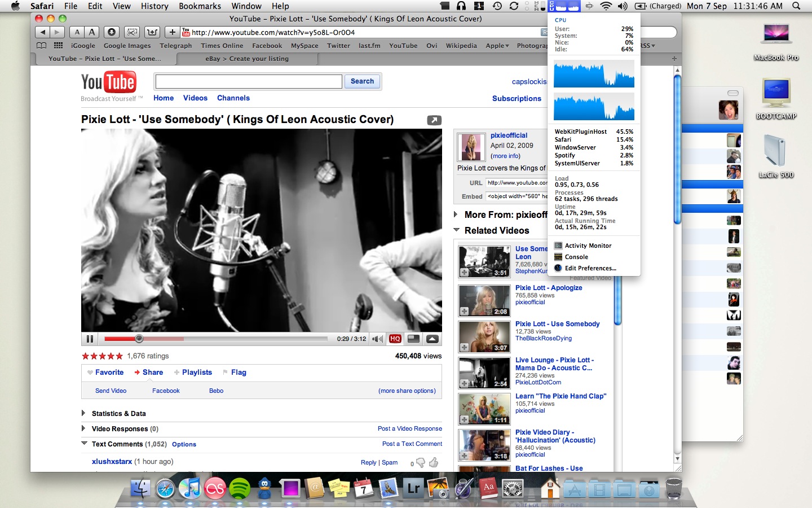The image size is (812, 508).
Task: Open Top Sites grid icon
Action: [58, 45]
